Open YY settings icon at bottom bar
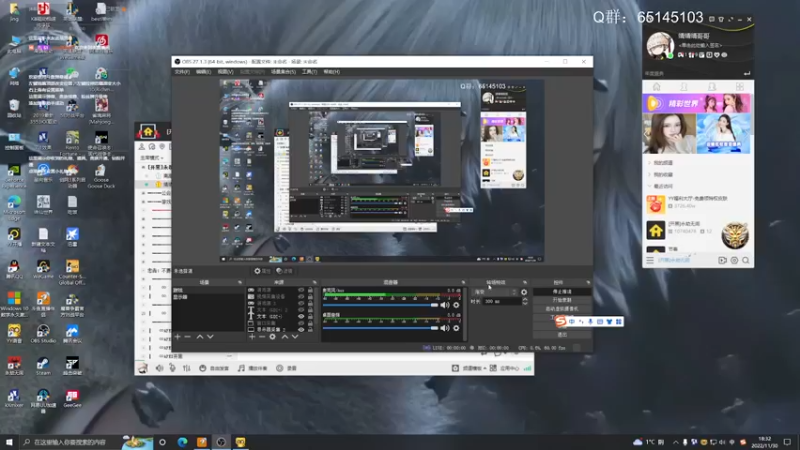Image resolution: width=800 pixels, height=450 pixels. [734, 260]
